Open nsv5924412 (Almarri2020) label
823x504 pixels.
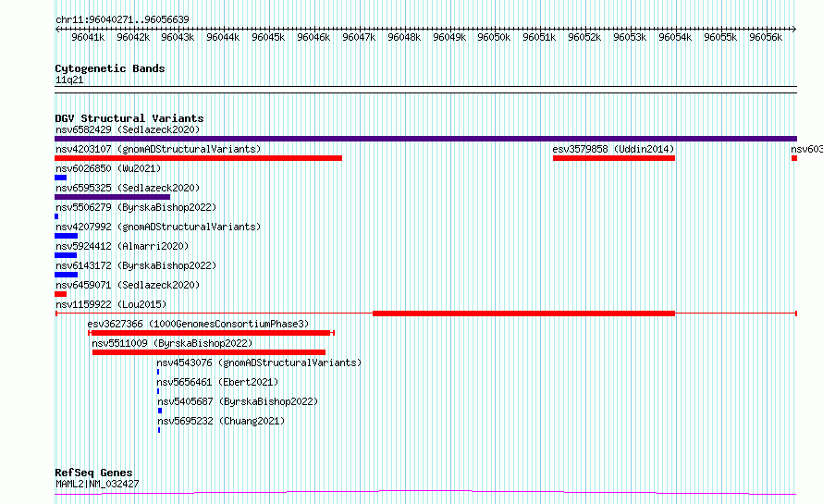point(122,246)
